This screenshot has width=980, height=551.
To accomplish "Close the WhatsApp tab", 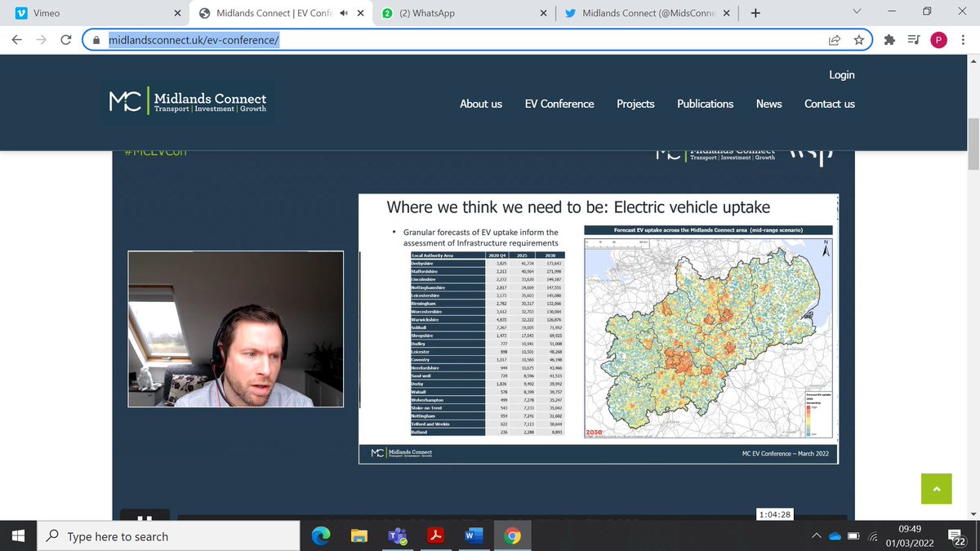I will [x=543, y=13].
